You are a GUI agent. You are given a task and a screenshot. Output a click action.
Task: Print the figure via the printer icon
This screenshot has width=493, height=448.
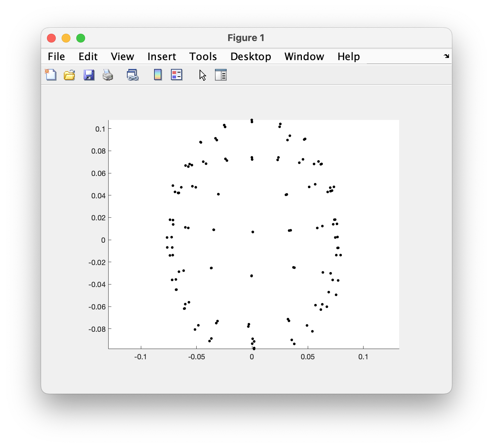pyautogui.click(x=108, y=74)
